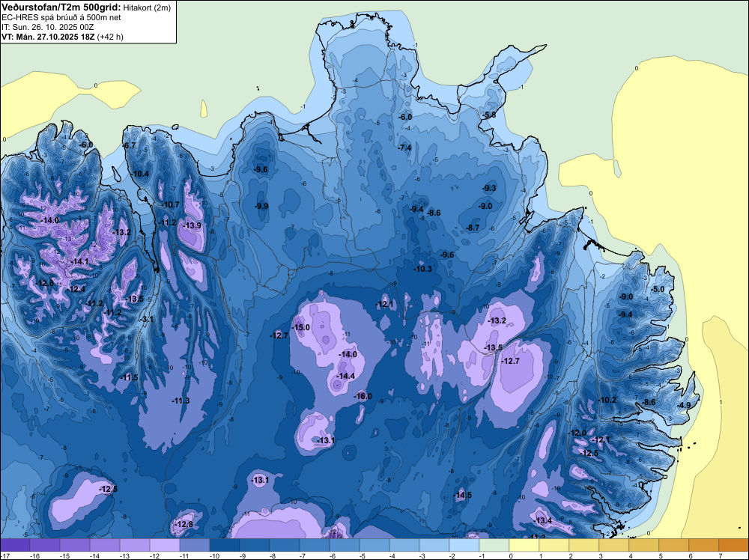This screenshot has width=749, height=560.
Task: Click the -10.7 temperature label
Action: (170, 205)
